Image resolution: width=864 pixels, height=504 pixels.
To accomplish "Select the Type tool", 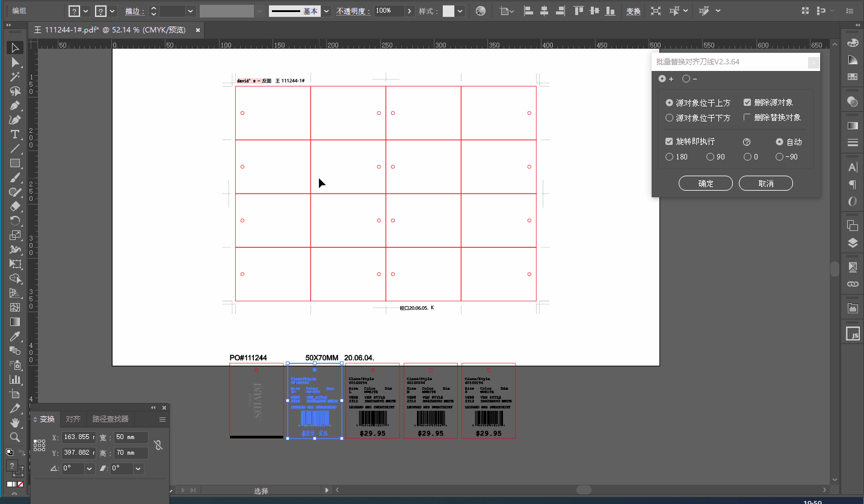I will click(16, 134).
